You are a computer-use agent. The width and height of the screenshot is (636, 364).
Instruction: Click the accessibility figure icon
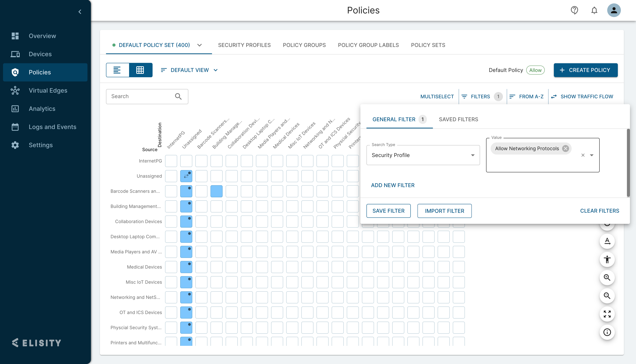(x=607, y=259)
